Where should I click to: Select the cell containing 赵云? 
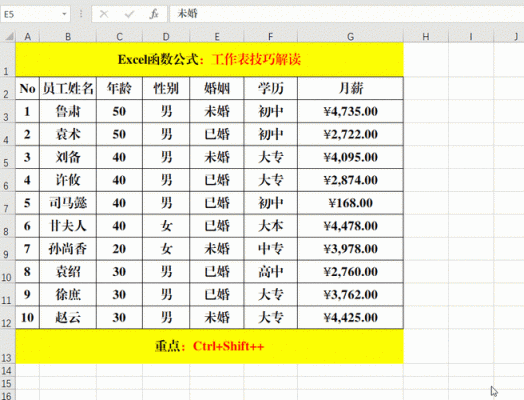68,317
